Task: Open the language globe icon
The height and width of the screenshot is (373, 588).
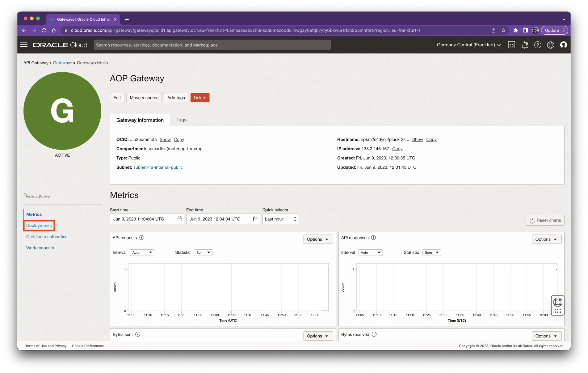Action: (551, 45)
